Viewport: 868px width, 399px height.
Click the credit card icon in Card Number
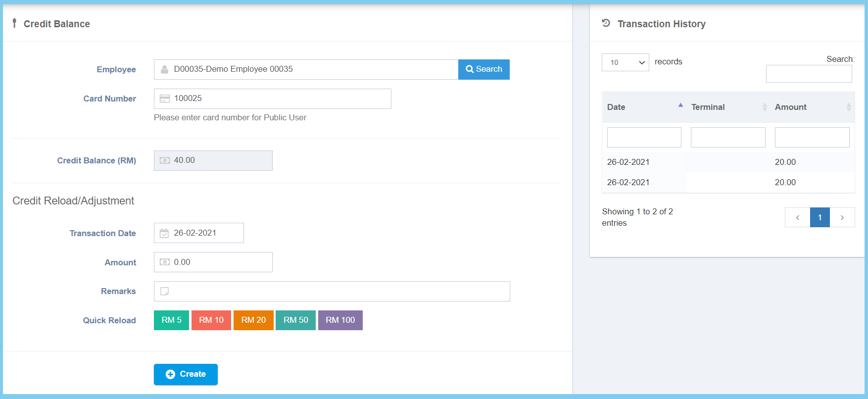pos(165,99)
